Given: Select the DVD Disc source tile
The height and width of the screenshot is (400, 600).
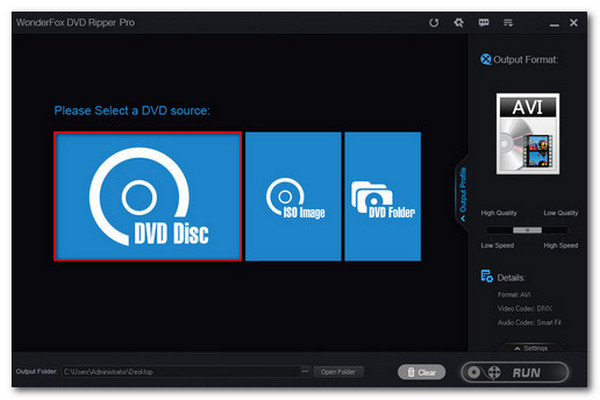Looking at the screenshot, I should (148, 196).
